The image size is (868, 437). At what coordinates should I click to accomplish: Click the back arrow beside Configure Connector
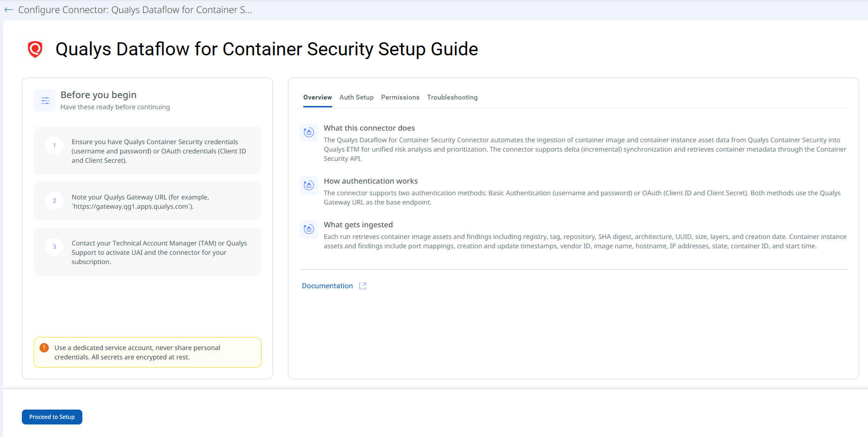pyautogui.click(x=9, y=10)
